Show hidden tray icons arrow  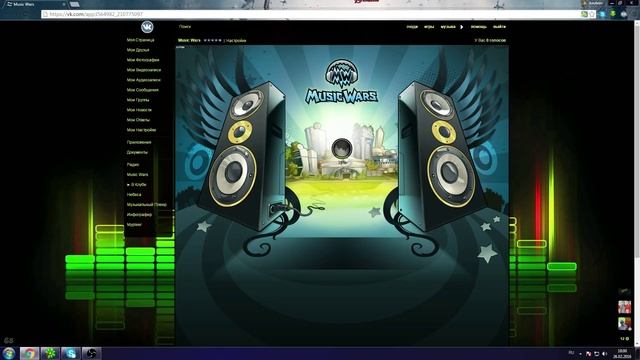point(580,354)
